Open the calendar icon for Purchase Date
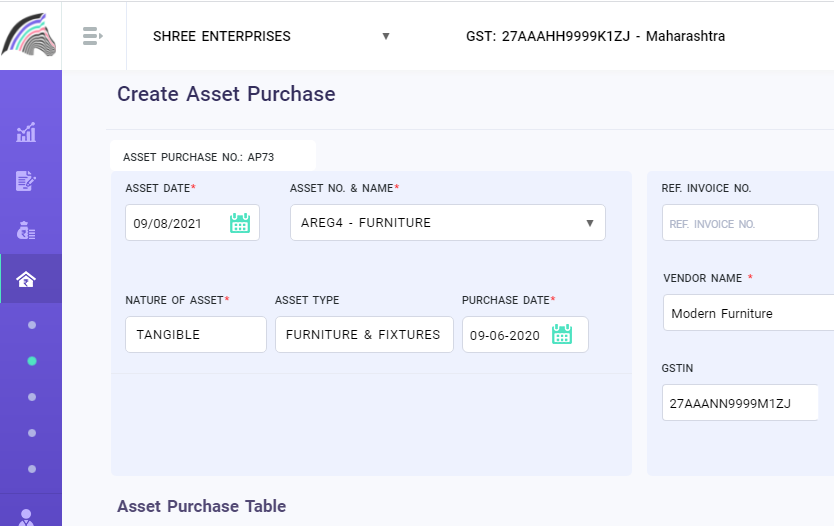This screenshot has height=526, width=834. pos(562,335)
